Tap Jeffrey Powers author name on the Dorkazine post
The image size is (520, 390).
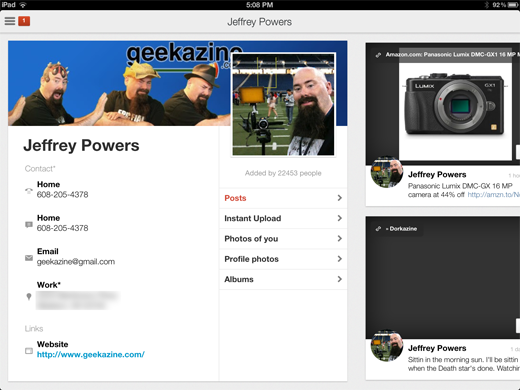[x=437, y=348]
